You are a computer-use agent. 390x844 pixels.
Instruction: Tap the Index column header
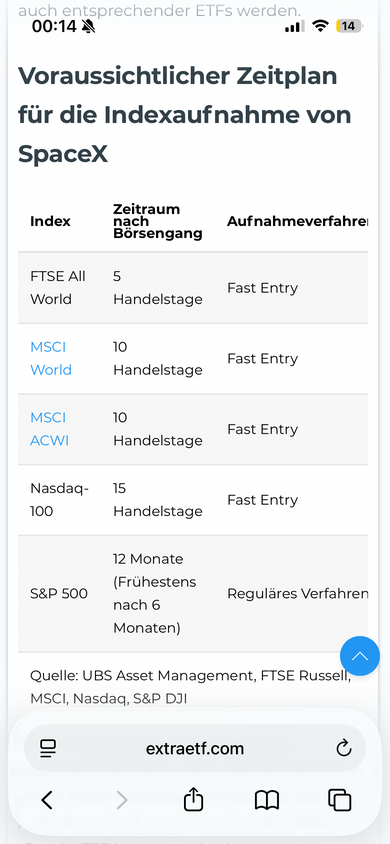(50, 221)
